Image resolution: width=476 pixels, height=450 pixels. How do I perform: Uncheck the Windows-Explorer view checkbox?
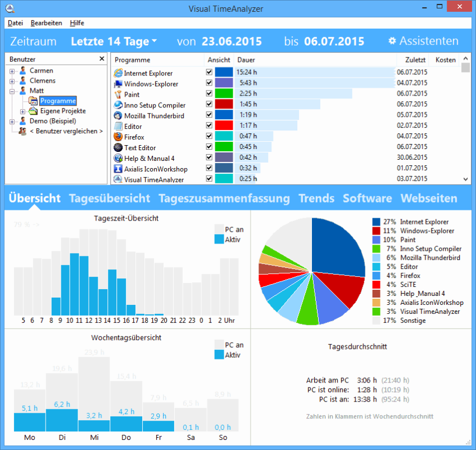click(x=209, y=83)
